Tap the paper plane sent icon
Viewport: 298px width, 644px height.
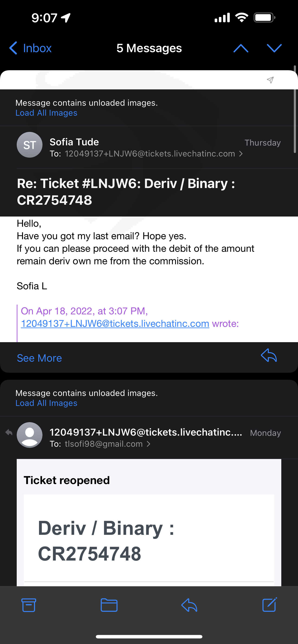270,80
